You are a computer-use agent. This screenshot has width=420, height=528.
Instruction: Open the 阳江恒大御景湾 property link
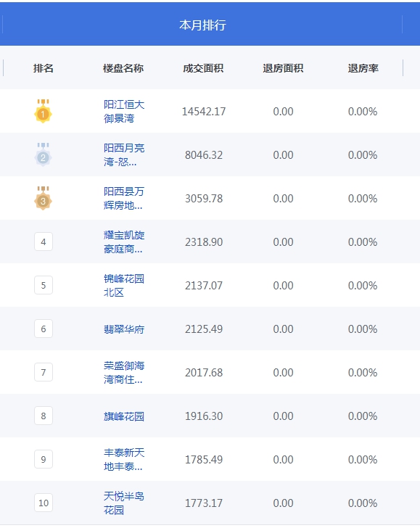[x=124, y=111]
